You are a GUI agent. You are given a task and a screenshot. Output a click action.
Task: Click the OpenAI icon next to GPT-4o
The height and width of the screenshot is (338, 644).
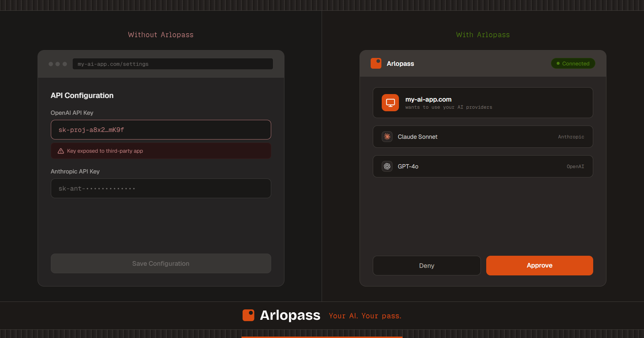pyautogui.click(x=387, y=166)
